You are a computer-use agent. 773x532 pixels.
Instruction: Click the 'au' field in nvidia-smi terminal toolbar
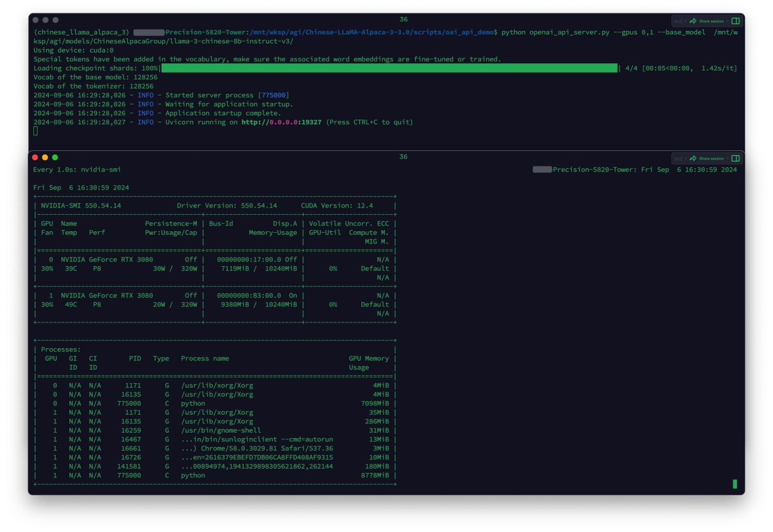point(678,159)
